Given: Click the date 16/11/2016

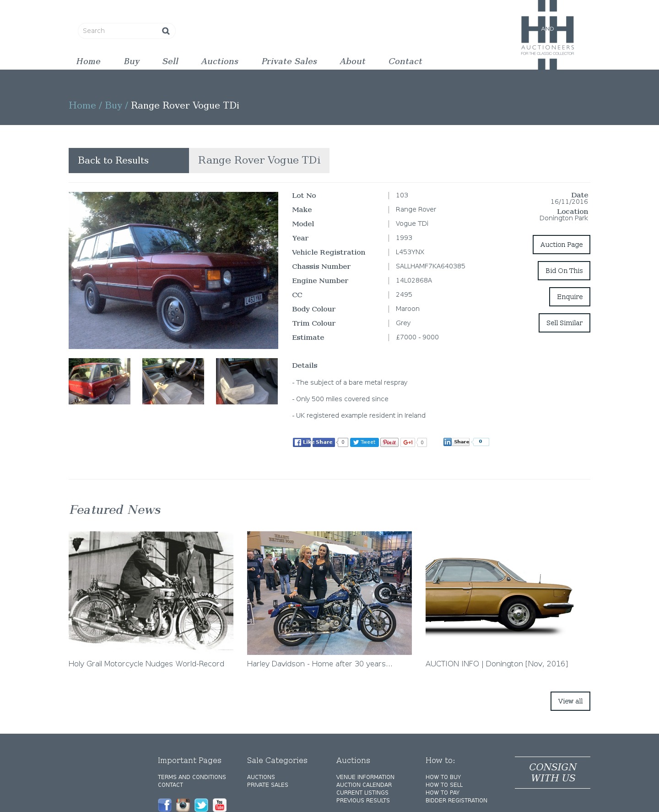Looking at the screenshot, I should point(569,202).
